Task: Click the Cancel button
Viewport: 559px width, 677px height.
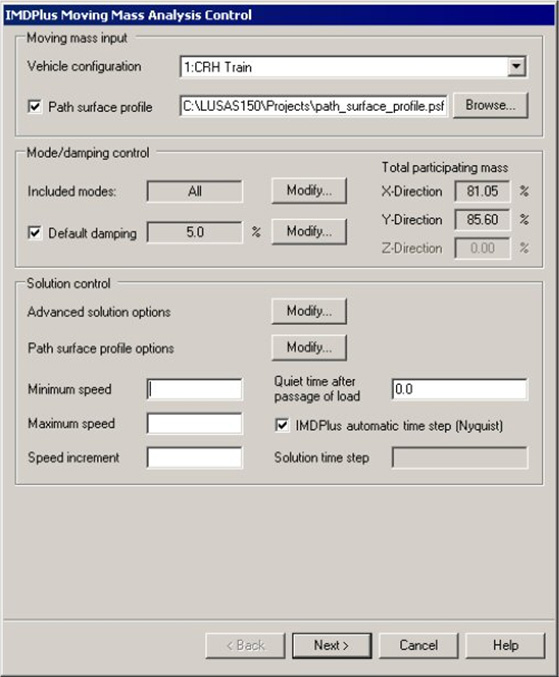Action: [x=418, y=645]
